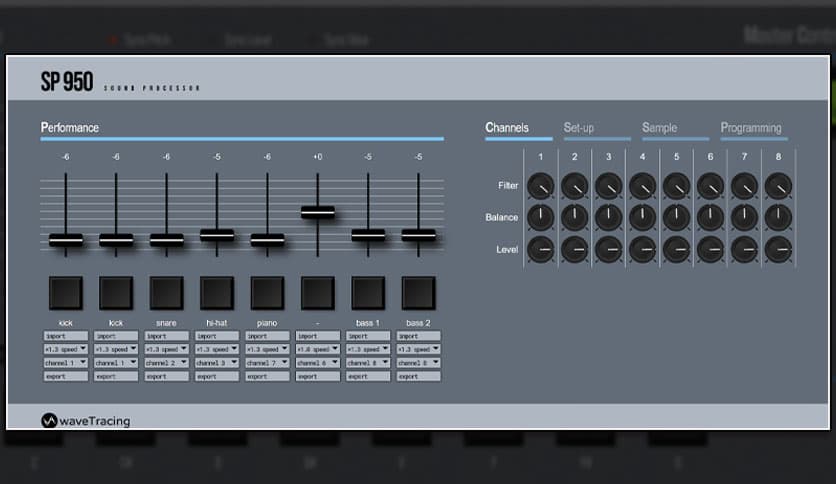Click the Balance knob for channel 4
The width and height of the screenshot is (836, 484).
(x=642, y=217)
